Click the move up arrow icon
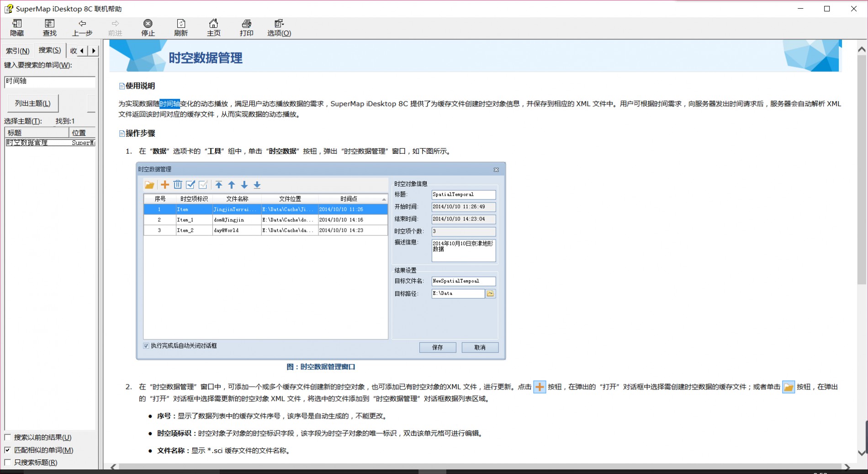The height and width of the screenshot is (474, 868). 232,185
